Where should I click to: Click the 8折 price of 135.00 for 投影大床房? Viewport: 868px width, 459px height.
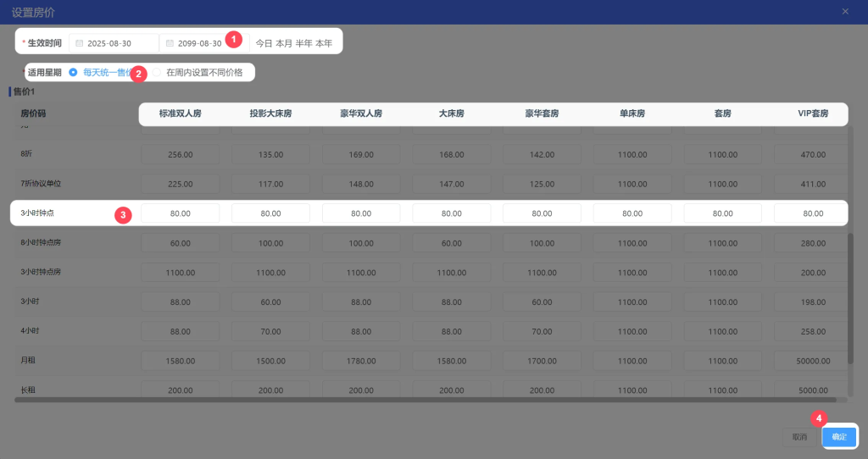coord(270,154)
